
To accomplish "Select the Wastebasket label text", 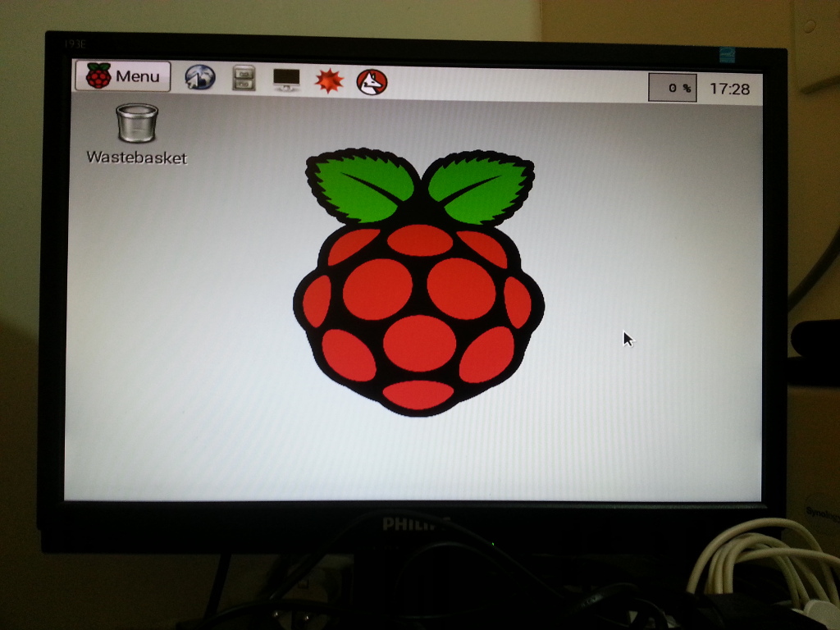I will point(138,157).
